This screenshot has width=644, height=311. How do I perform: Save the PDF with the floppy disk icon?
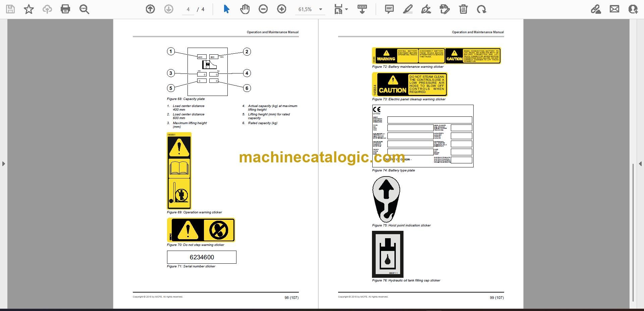(10, 9)
